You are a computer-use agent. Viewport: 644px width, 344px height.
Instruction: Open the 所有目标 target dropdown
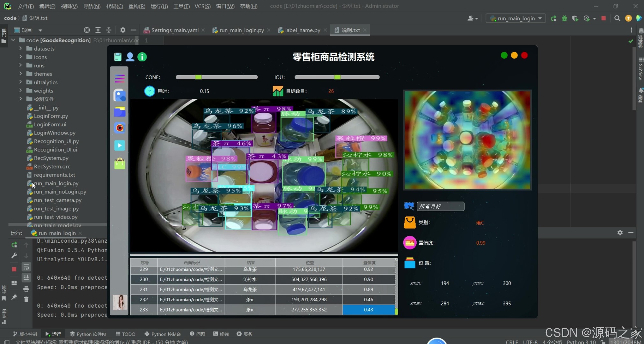point(440,206)
